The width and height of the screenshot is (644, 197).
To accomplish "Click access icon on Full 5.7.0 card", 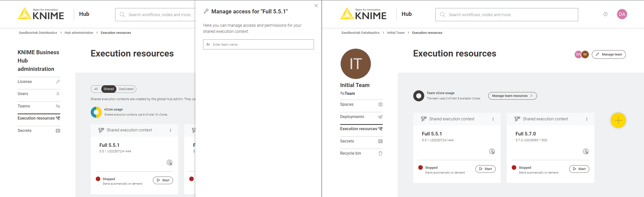I will point(586,151).
